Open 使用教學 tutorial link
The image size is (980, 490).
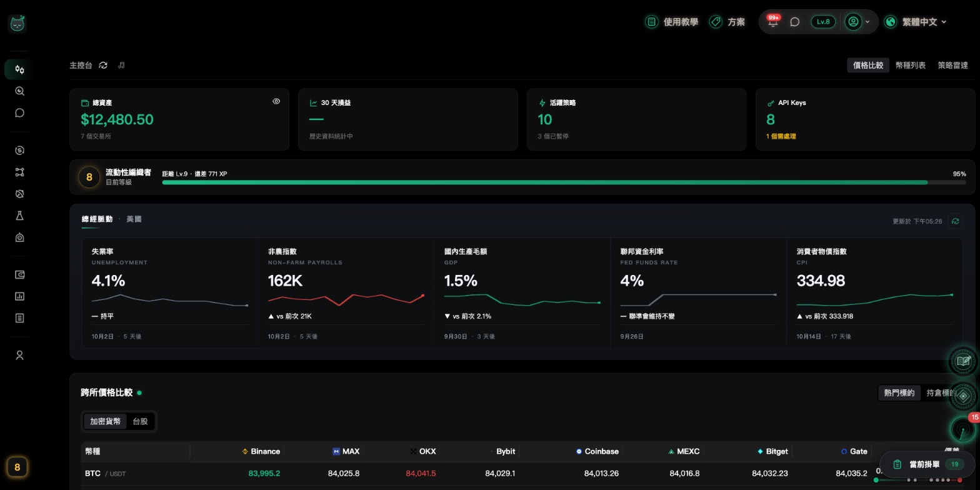point(672,22)
